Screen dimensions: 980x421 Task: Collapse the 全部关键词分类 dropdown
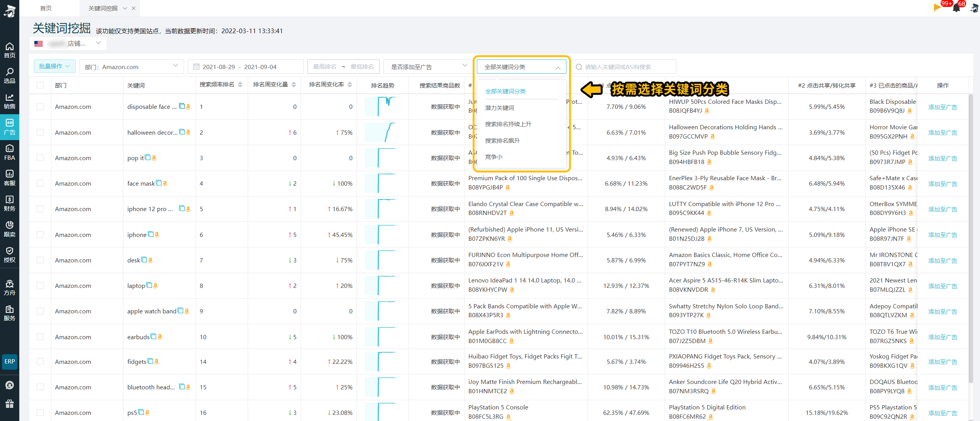(522, 67)
